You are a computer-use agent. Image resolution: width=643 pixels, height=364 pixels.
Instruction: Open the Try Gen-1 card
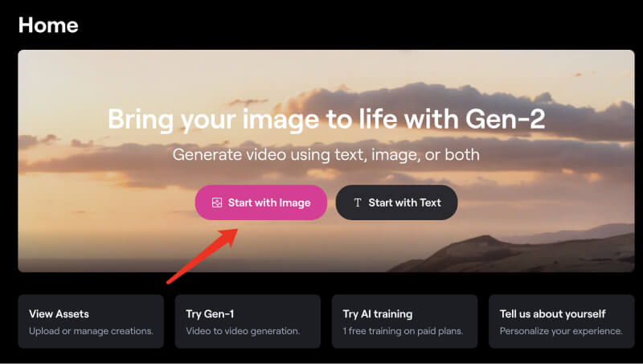(x=247, y=321)
